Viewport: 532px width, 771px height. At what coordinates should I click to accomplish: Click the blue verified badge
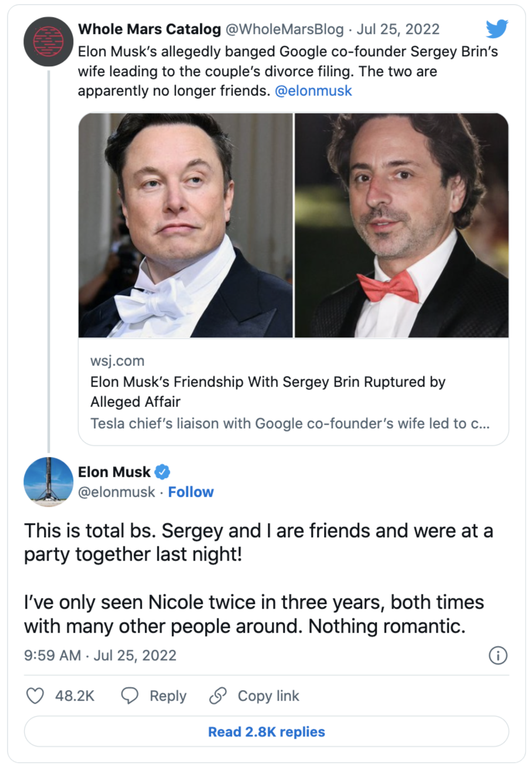click(x=162, y=472)
